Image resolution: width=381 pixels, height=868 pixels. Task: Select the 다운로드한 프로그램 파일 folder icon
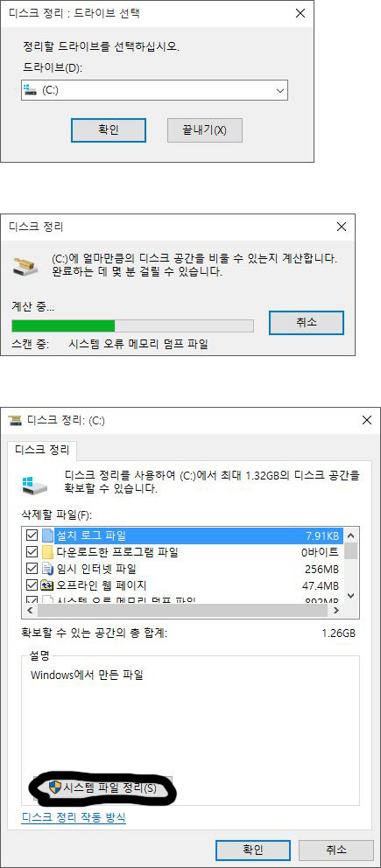[47, 552]
